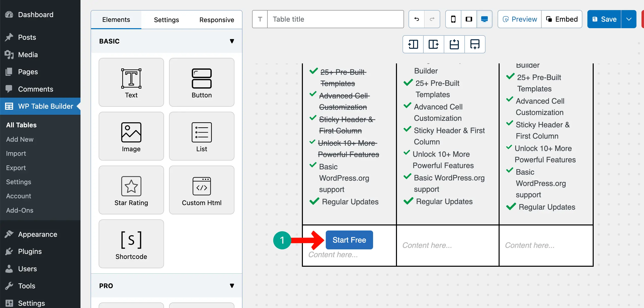Open the Responsive tab
Viewport: 644px width, 308px height.
217,20
